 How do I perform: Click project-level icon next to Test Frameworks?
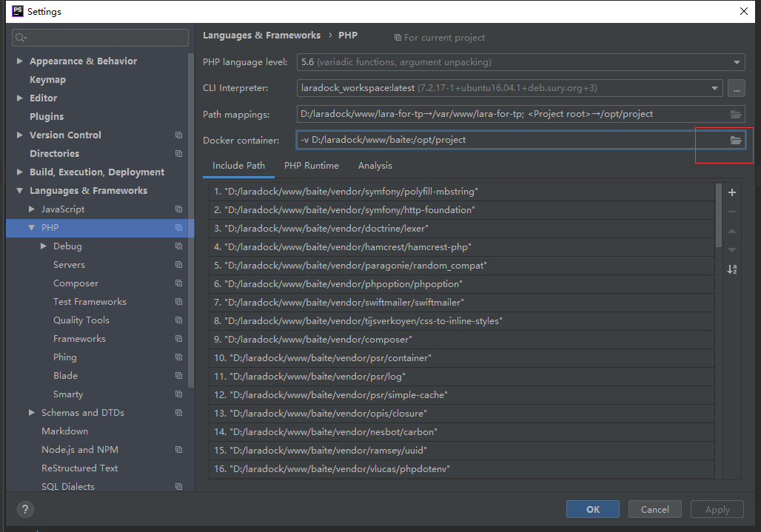(x=178, y=302)
